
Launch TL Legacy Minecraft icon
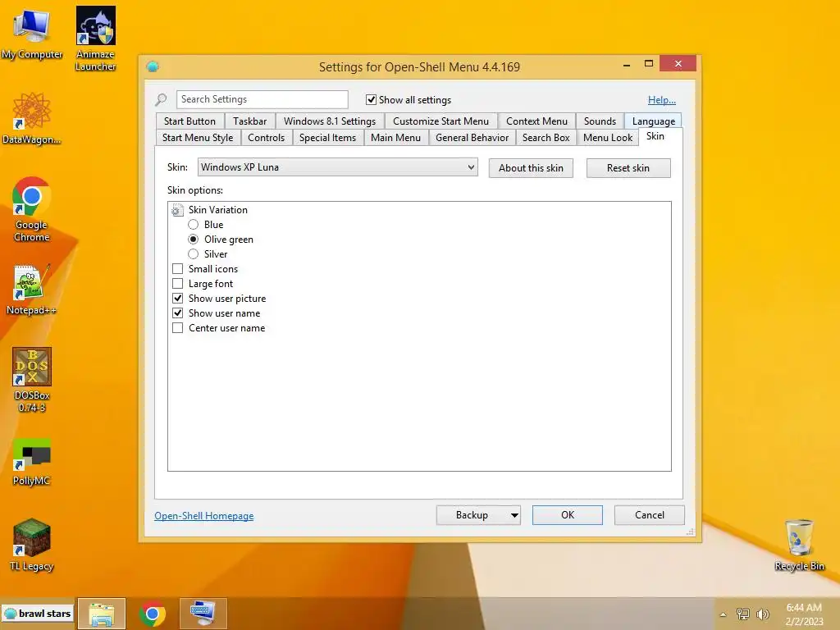[32, 545]
